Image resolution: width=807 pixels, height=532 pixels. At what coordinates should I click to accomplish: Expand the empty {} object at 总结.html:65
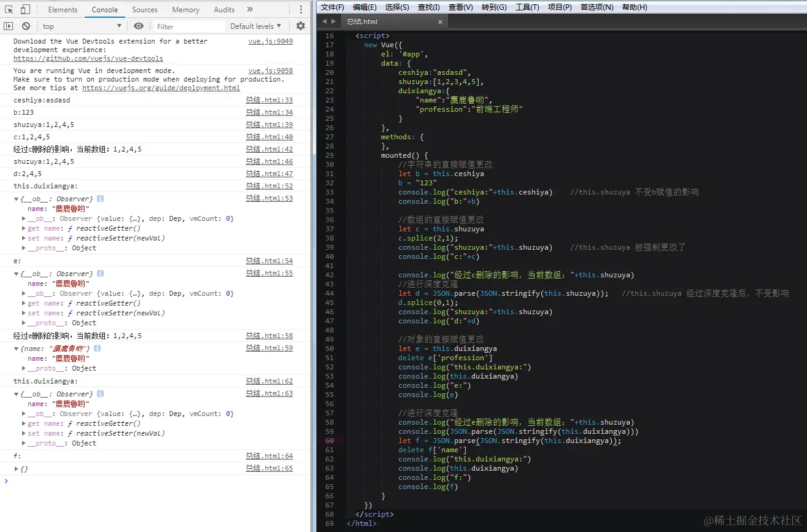click(17, 469)
